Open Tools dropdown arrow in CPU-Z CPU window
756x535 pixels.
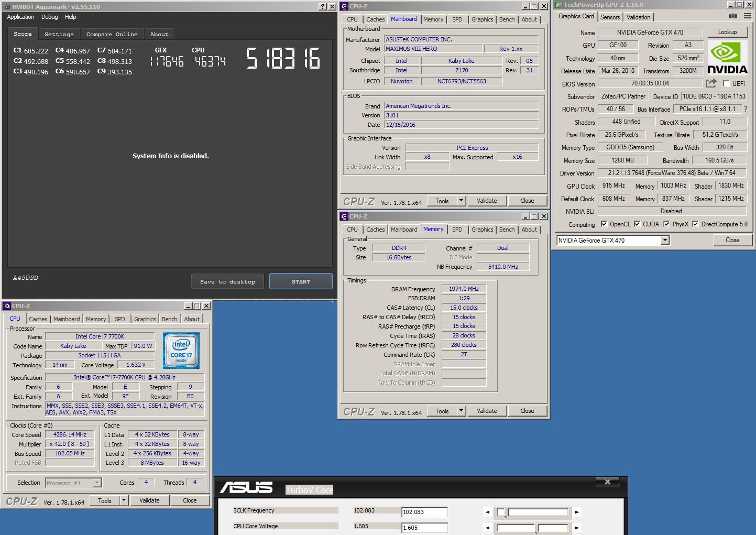[124, 500]
